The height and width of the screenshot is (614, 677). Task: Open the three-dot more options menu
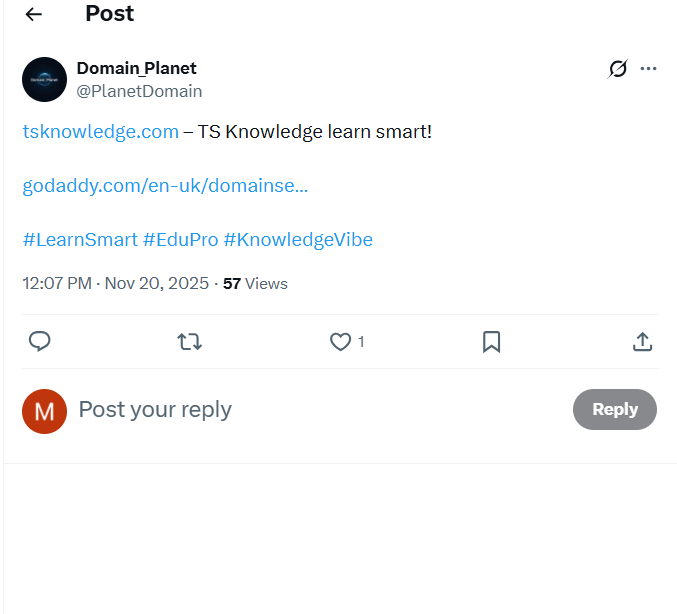tap(649, 69)
